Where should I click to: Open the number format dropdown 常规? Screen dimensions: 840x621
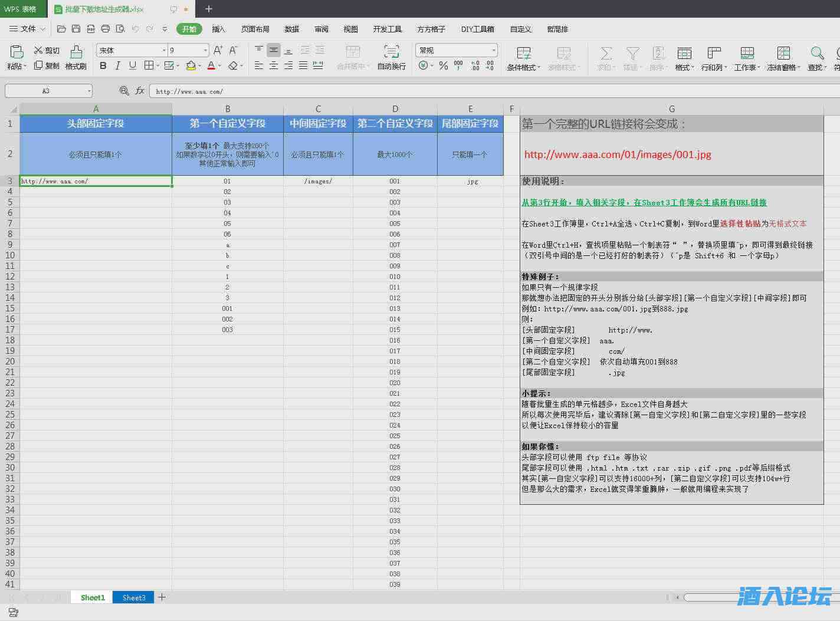point(493,50)
